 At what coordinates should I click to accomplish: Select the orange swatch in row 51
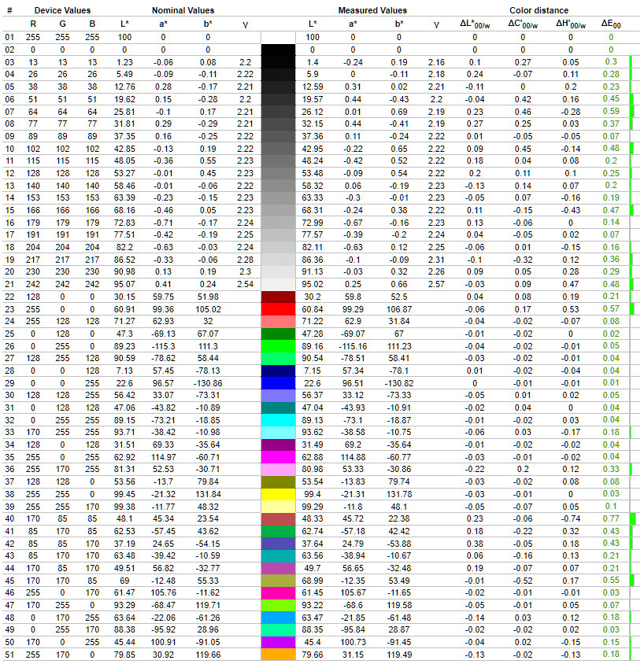pyautogui.click(x=278, y=655)
